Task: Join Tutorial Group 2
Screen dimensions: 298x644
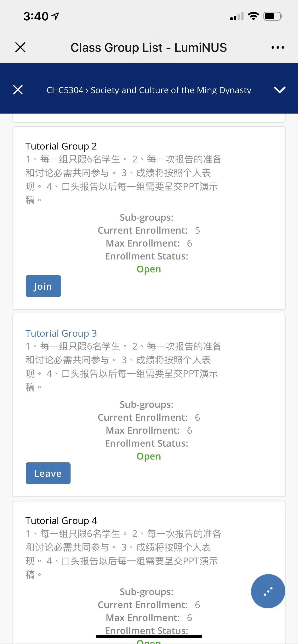Action: click(43, 286)
